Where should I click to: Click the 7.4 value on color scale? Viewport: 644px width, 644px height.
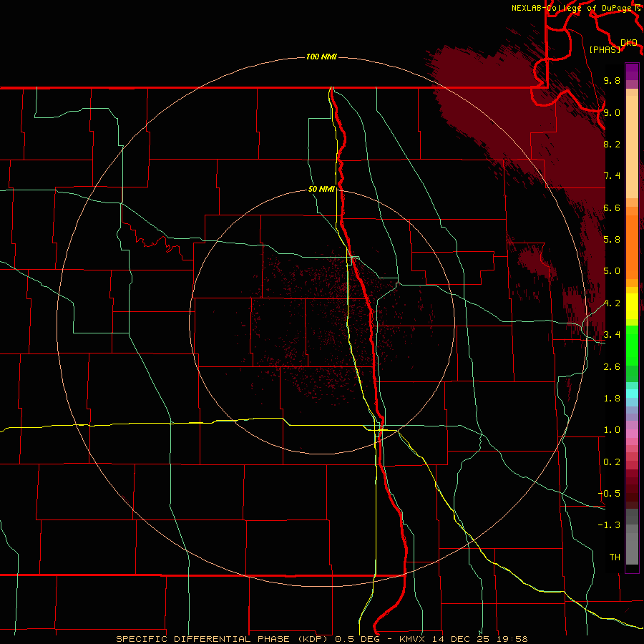click(612, 176)
